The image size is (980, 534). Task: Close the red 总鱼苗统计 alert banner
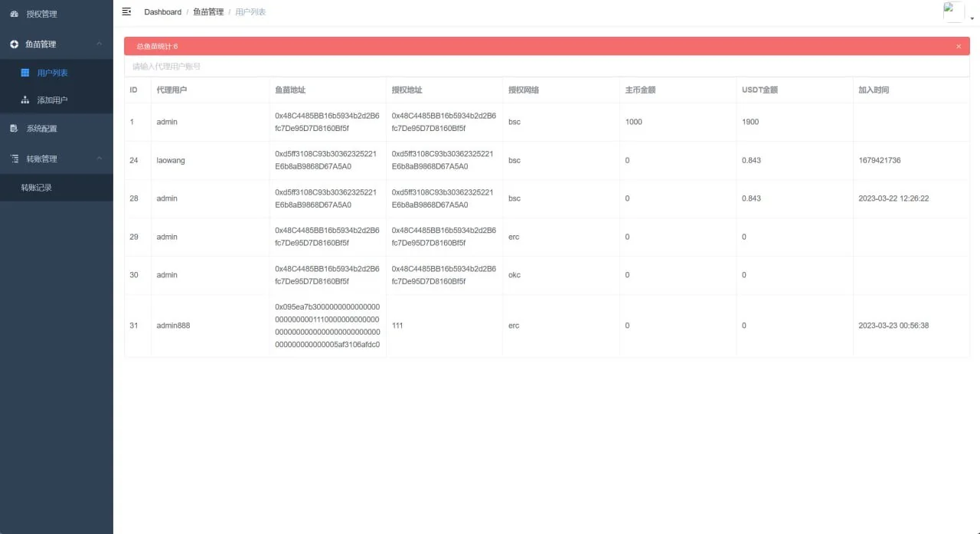pyautogui.click(x=959, y=47)
